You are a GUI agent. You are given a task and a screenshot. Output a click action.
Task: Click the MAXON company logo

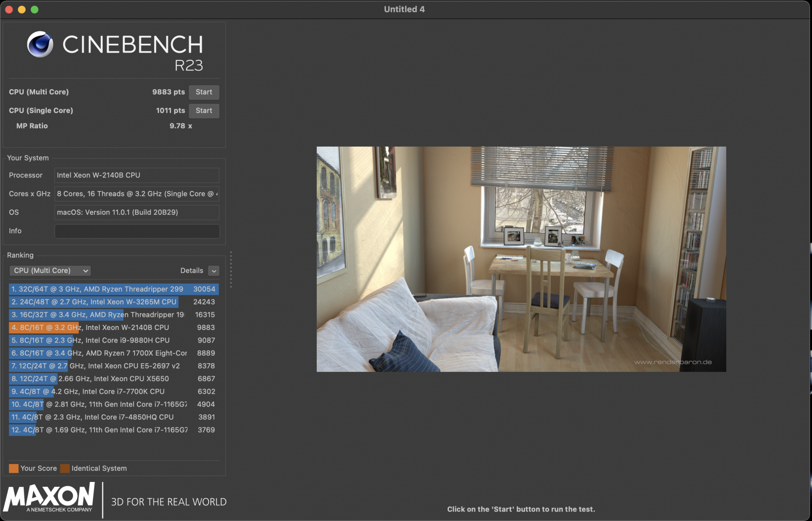(49, 497)
